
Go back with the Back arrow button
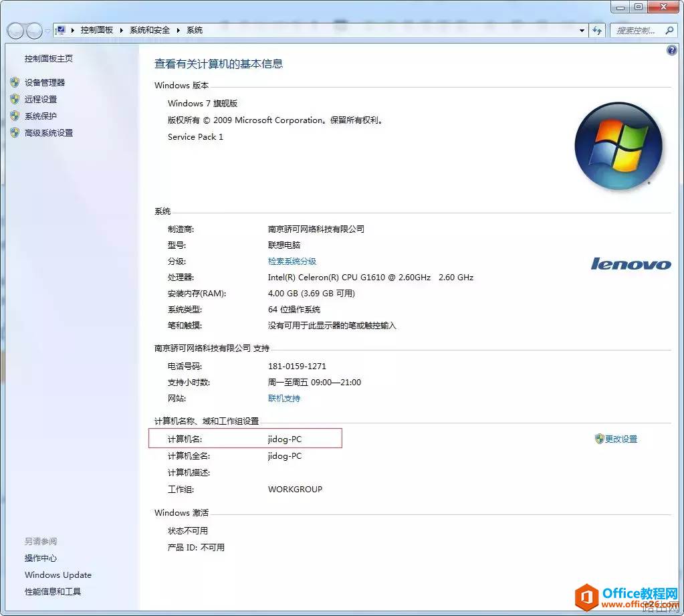(x=15, y=31)
